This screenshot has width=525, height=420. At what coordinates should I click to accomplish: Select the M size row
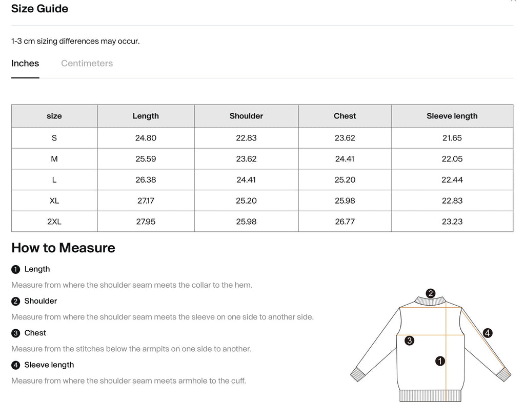point(54,158)
